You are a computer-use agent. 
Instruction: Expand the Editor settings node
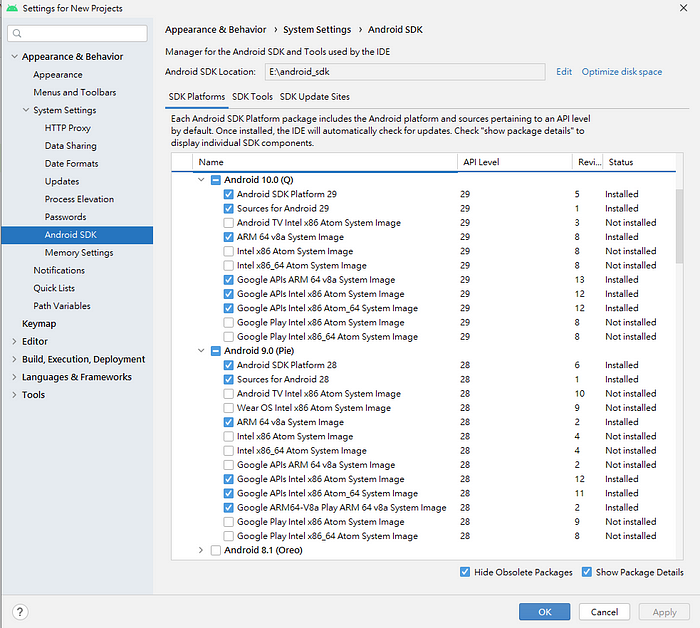click(x=14, y=341)
